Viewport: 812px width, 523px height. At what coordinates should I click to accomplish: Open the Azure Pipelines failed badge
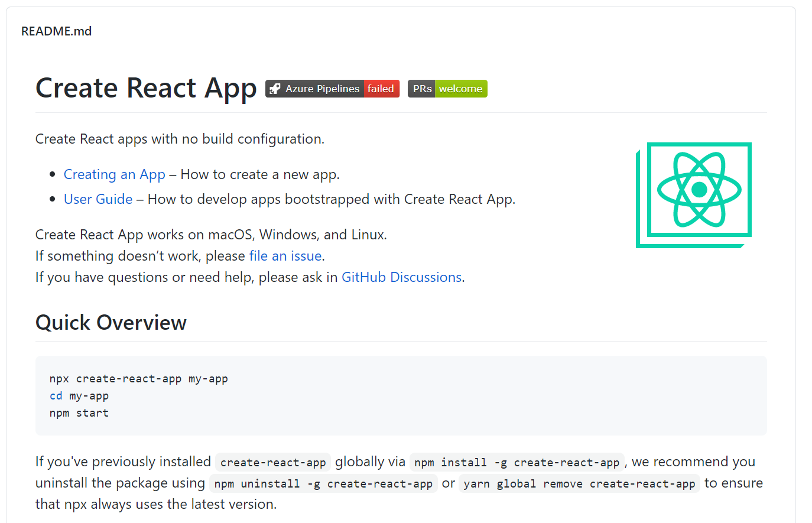click(x=332, y=89)
